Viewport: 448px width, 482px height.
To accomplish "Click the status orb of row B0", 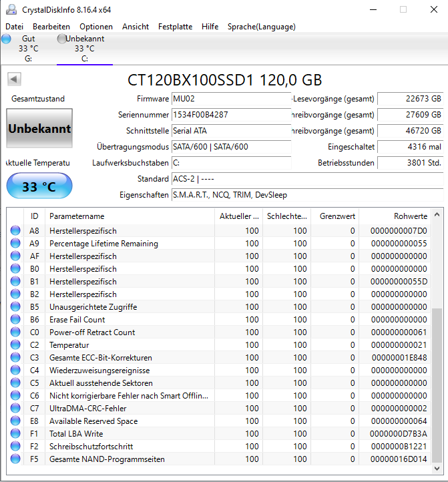I will 15,268.
